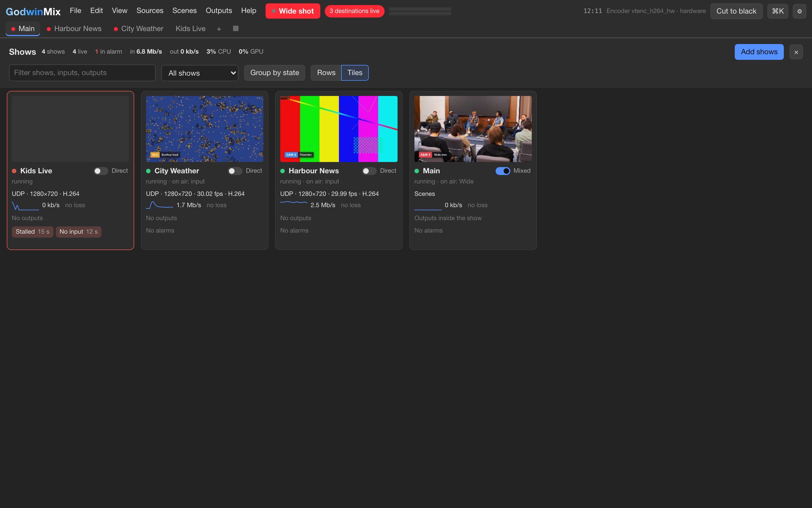This screenshot has height=508, width=812.
Task: Switch to the Harbour News tab
Action: click(x=74, y=29)
